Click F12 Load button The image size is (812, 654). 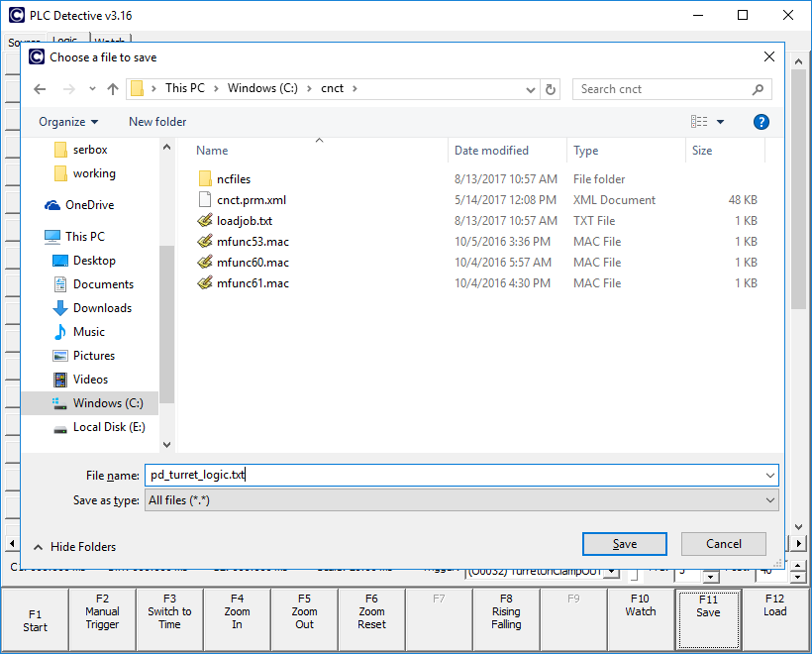pyautogui.click(x=775, y=619)
